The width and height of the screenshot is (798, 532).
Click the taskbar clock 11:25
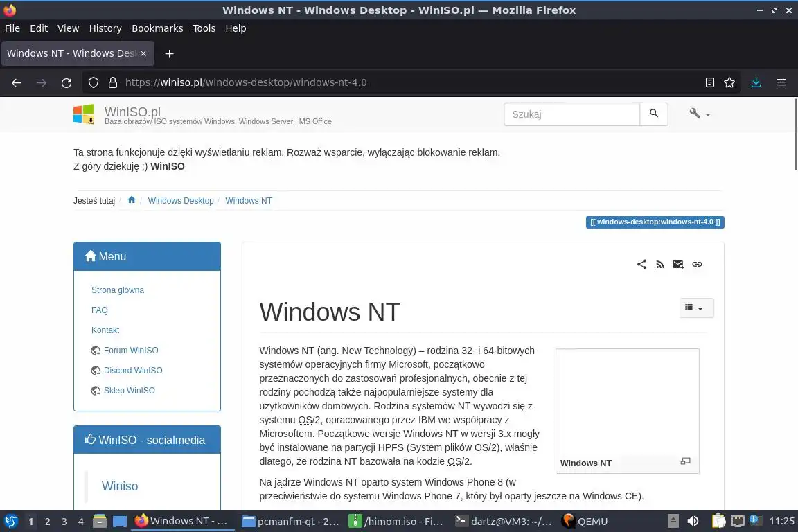(x=781, y=521)
